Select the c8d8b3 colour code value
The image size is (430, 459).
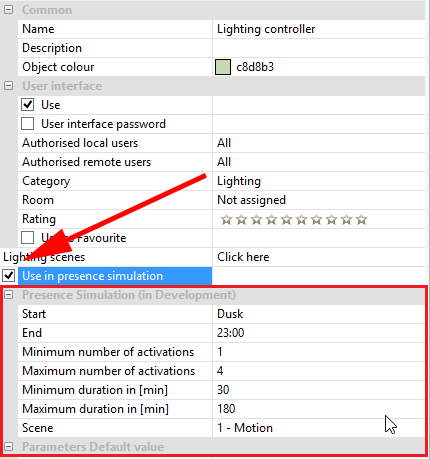click(x=255, y=67)
